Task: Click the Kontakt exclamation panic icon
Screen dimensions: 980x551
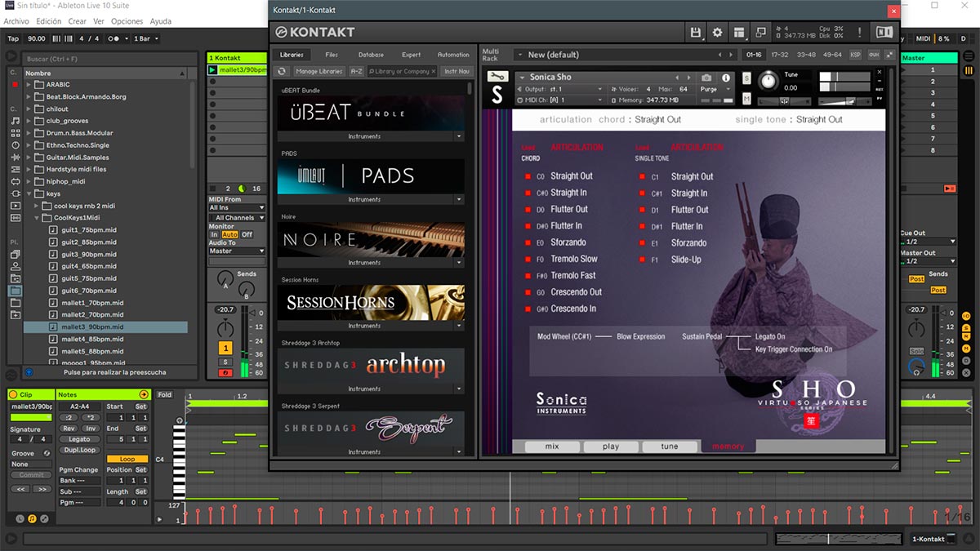Action: (x=860, y=33)
